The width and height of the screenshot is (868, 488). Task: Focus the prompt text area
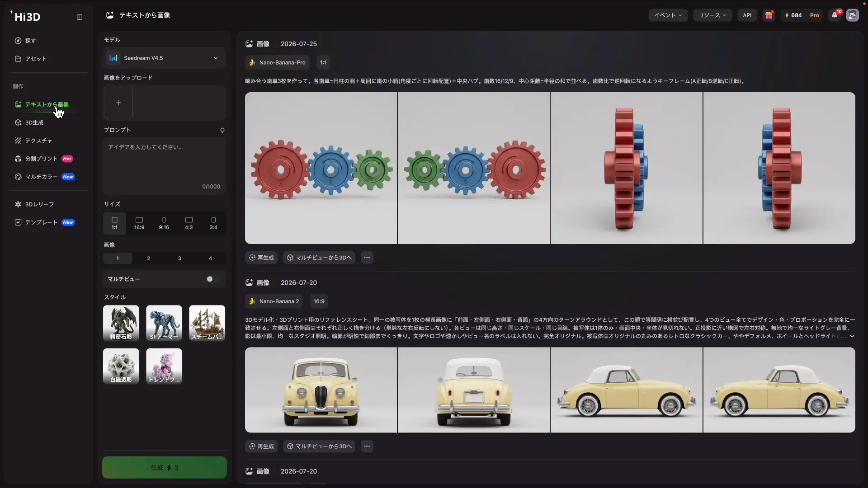pos(164,166)
